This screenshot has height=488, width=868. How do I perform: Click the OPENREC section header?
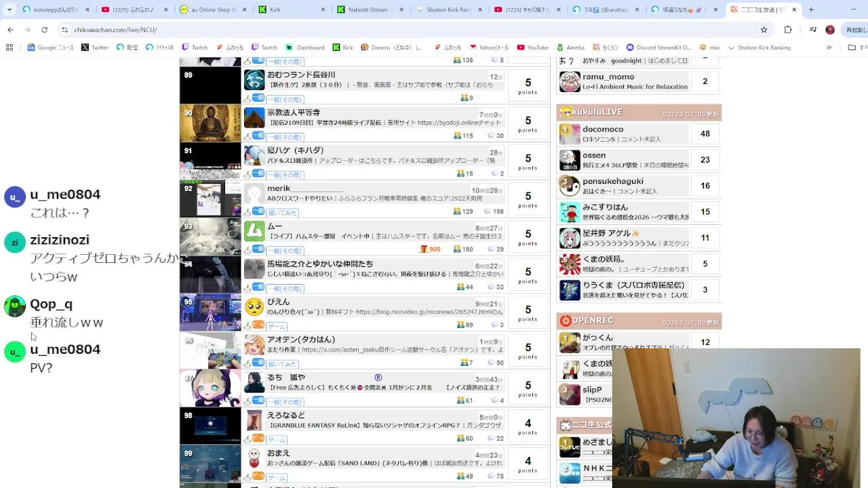click(x=639, y=321)
